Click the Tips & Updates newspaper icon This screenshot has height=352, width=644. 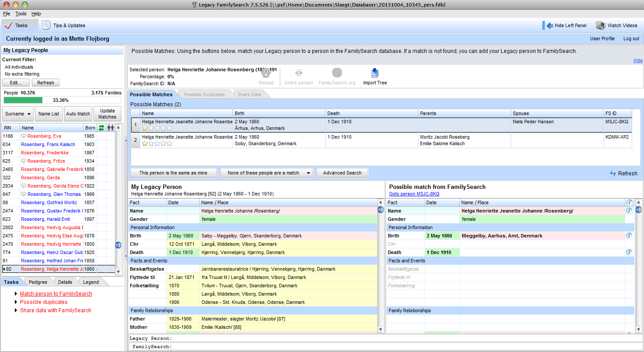[46, 25]
